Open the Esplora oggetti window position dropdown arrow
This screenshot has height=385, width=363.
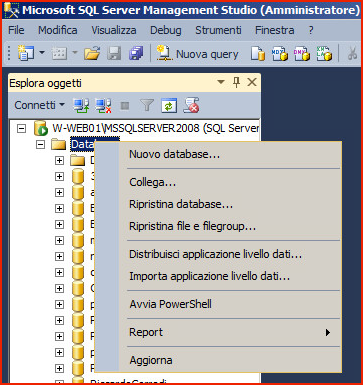point(221,82)
